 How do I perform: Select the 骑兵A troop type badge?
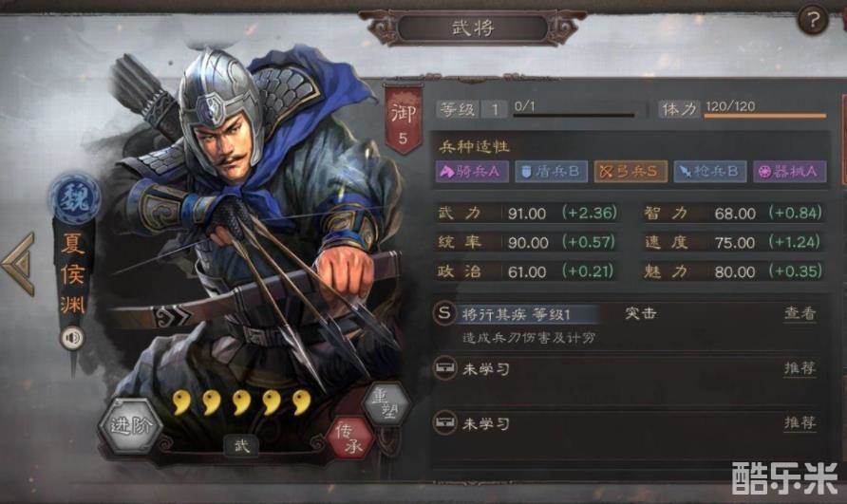(472, 172)
